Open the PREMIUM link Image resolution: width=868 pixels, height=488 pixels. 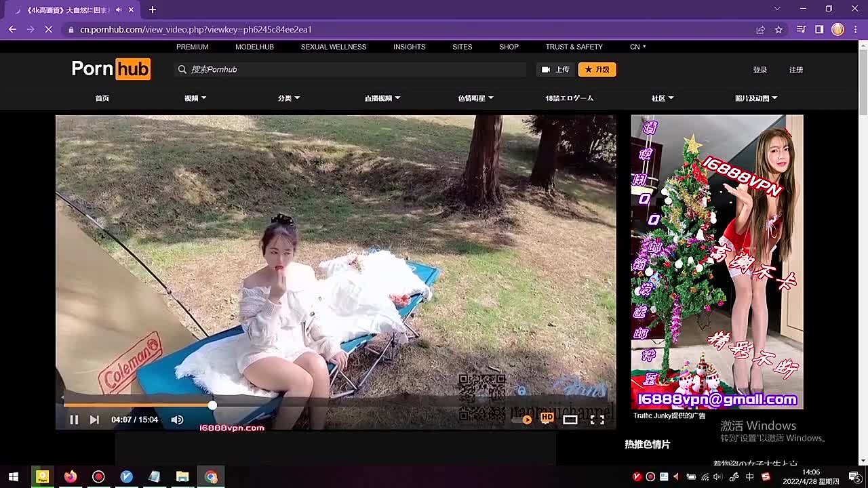coord(192,47)
